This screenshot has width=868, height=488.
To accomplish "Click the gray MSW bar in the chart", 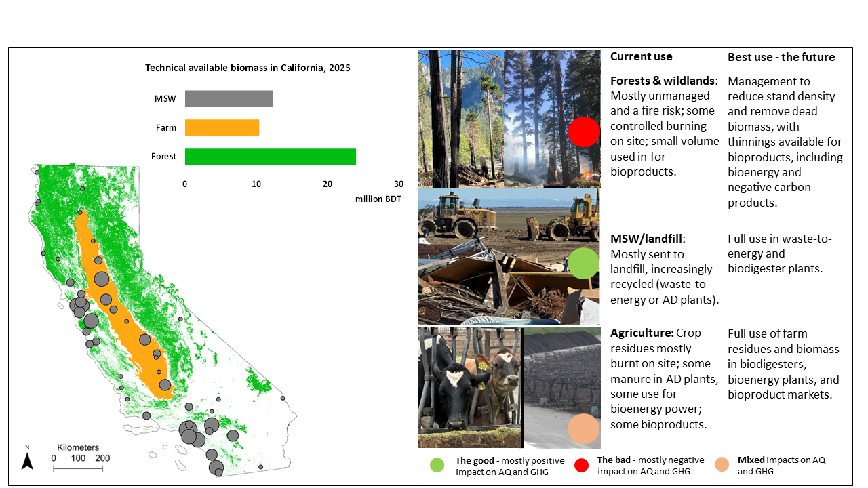I will pyautogui.click(x=229, y=99).
